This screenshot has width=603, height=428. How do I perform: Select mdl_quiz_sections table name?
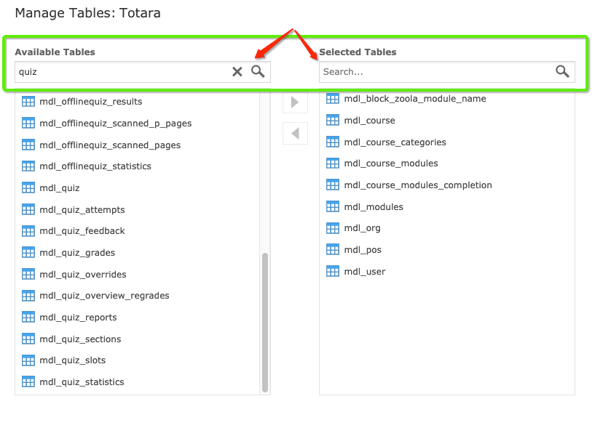[x=80, y=339]
